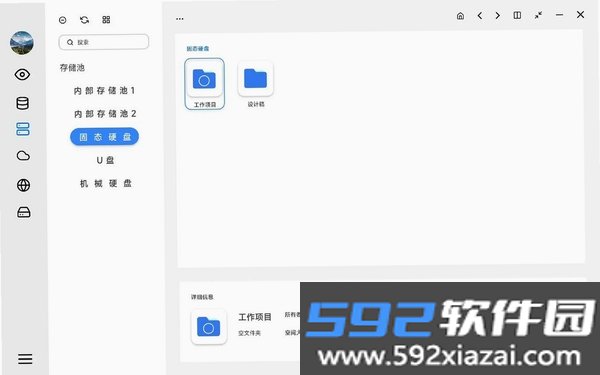Open the user avatar profile picture

tap(21, 42)
